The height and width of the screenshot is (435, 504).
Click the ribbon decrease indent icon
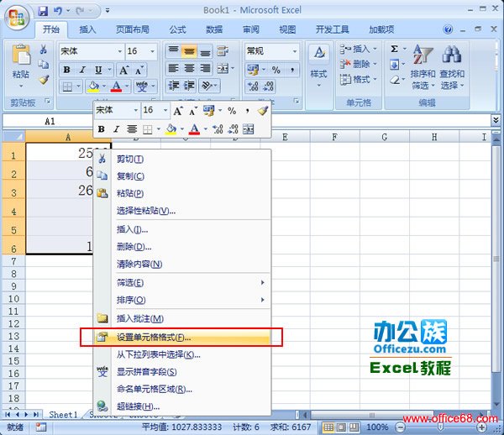coord(174,86)
